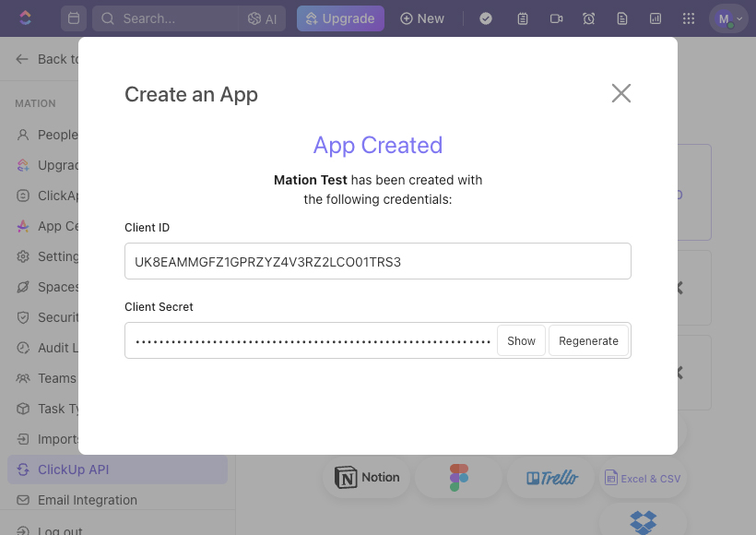Show the Client Secret
Screen dimensions: 756x535
[x=521, y=340]
